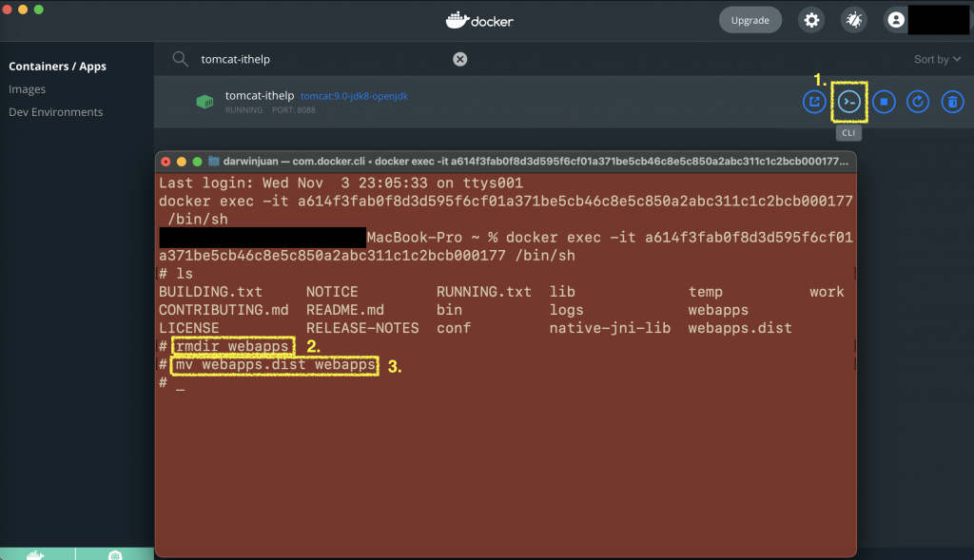Click RELEASE-NOTES in terminal listing

coord(362,328)
